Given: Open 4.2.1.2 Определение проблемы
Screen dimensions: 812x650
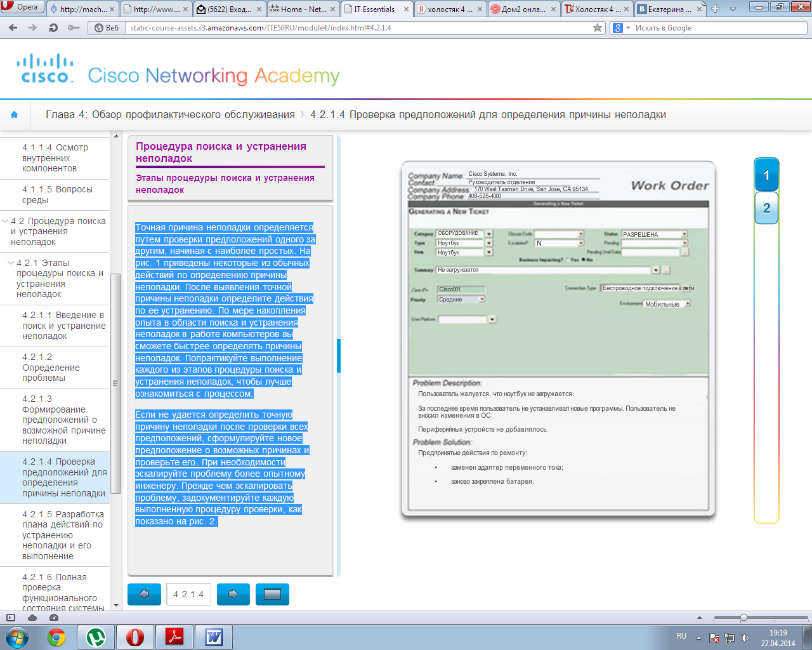Looking at the screenshot, I should pyautogui.click(x=55, y=368).
